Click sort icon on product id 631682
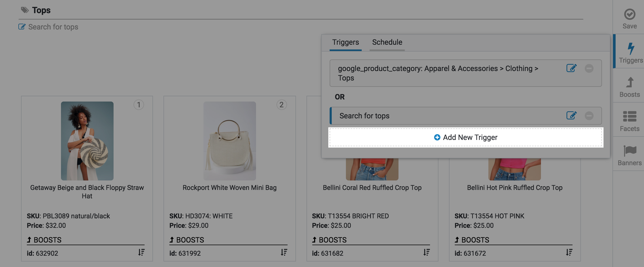The image size is (644, 267). click(x=426, y=253)
